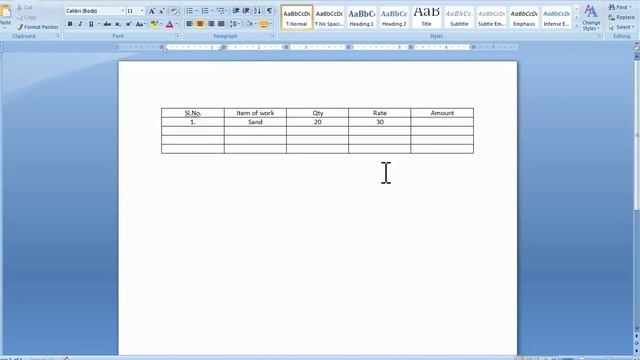The width and height of the screenshot is (640, 360).
Task: Click the Sort icon
Action: point(258,11)
